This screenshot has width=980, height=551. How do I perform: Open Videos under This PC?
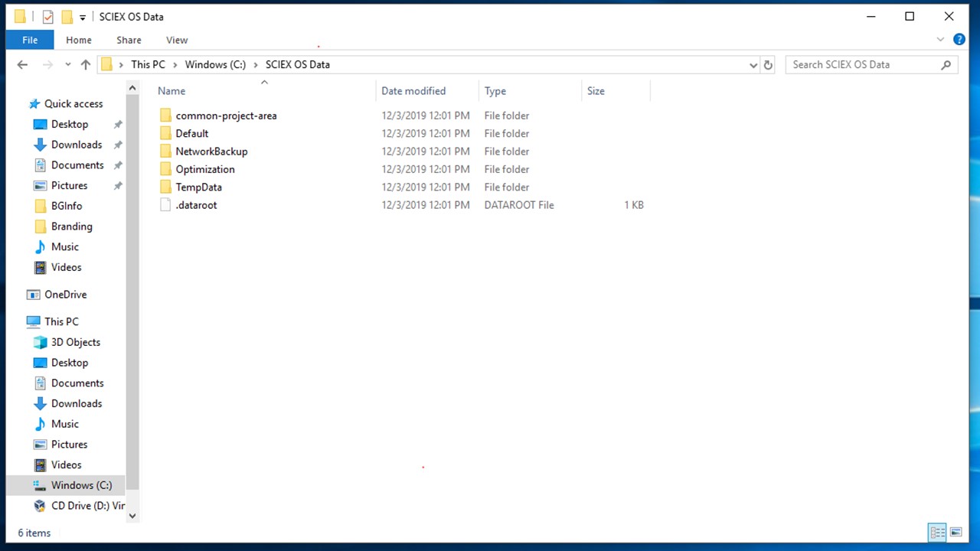66,465
